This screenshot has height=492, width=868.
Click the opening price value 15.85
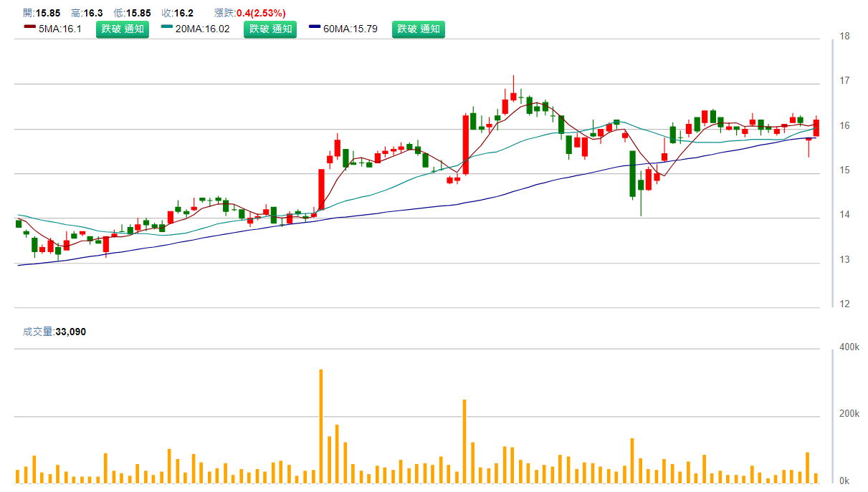pos(49,13)
